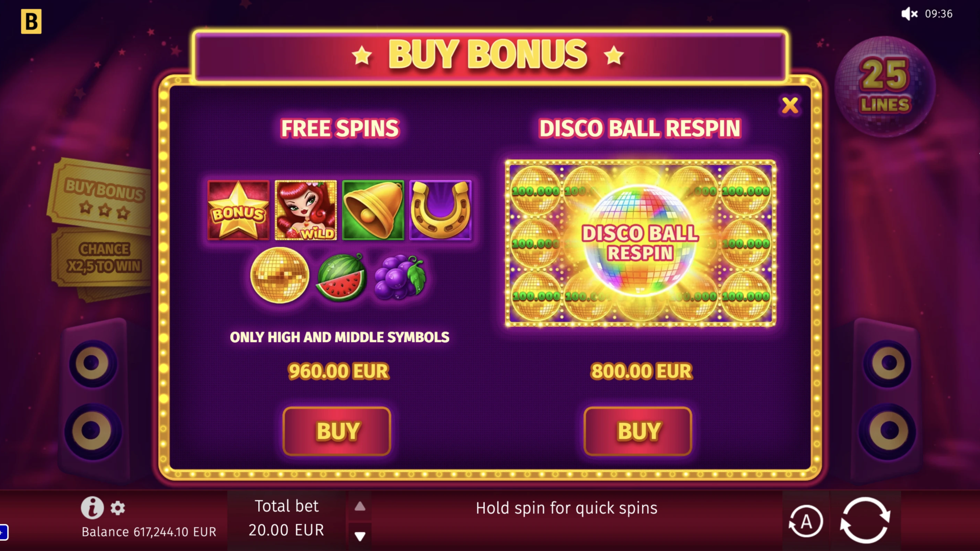Click the yellow B logo
The image size is (980, 551).
pos(31,22)
